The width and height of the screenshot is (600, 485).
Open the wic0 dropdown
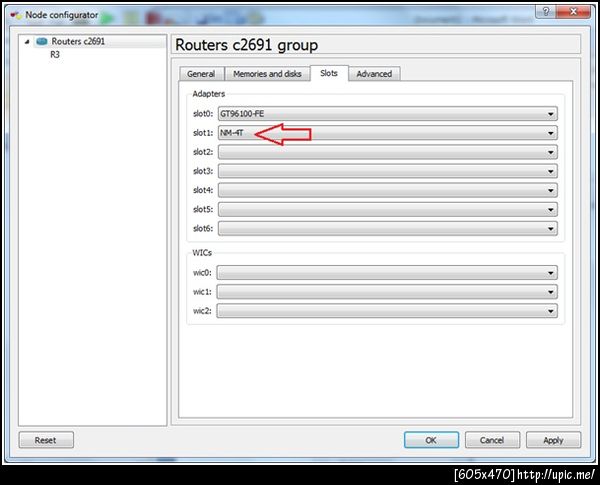coord(387,273)
